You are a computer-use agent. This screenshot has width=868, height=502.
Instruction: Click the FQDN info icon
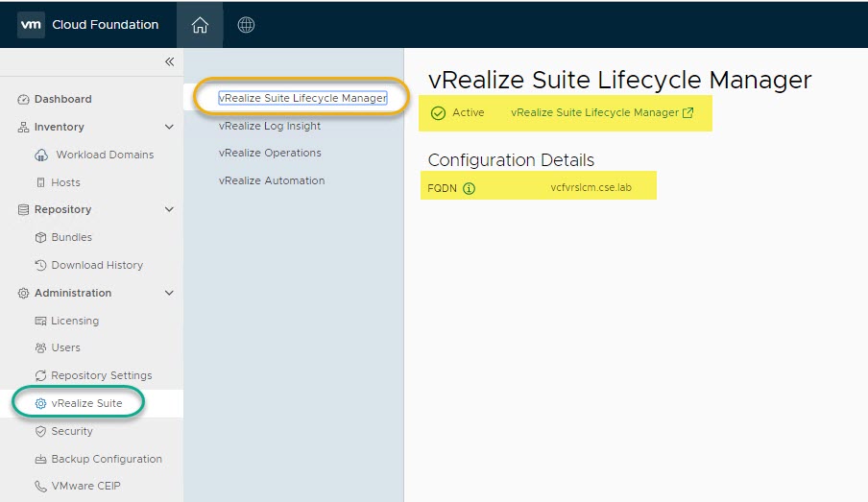tap(469, 189)
